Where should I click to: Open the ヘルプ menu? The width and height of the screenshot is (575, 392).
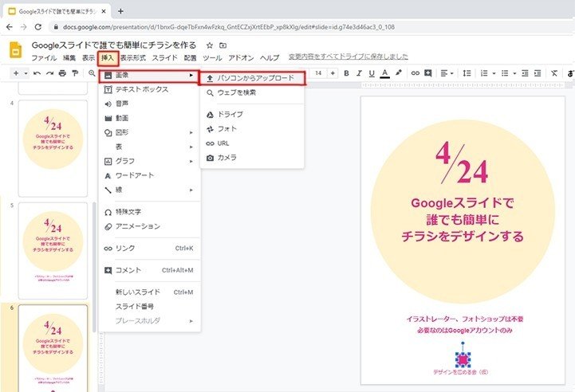tap(270, 58)
